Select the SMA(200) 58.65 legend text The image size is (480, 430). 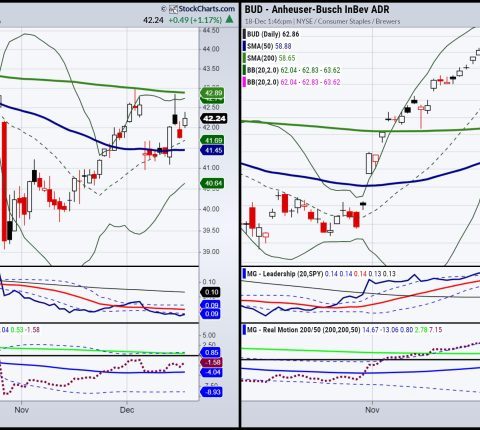(271, 58)
